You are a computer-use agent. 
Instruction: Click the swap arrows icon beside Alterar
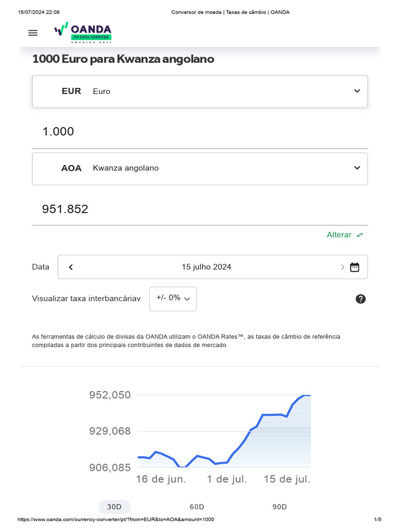[360, 235]
